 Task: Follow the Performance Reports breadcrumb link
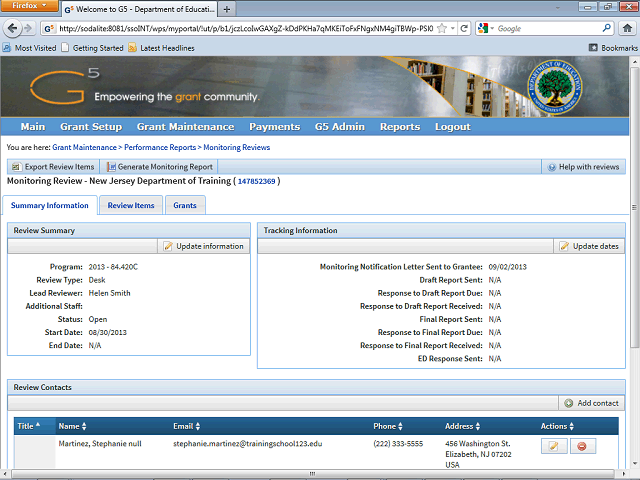pos(160,147)
